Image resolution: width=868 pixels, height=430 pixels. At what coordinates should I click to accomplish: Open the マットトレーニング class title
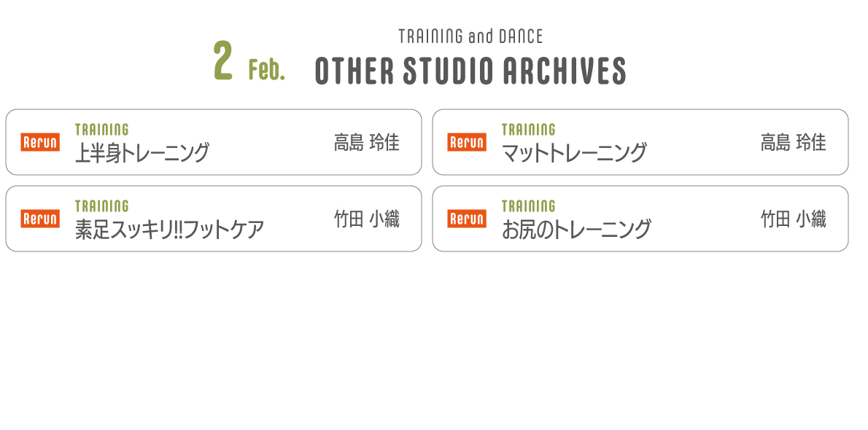coord(574,153)
